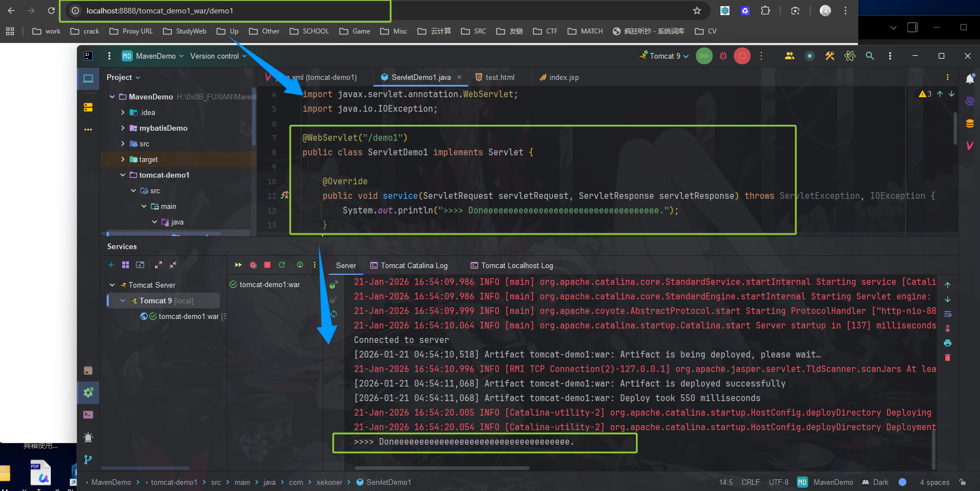This screenshot has width=980, height=491.
Task: Select the Server console tab
Action: [346, 265]
